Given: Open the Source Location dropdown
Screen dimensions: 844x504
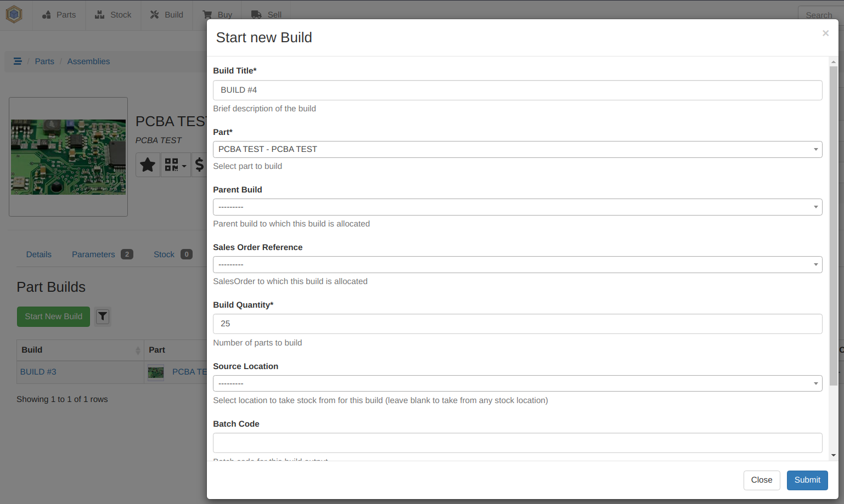Looking at the screenshot, I should [x=517, y=383].
